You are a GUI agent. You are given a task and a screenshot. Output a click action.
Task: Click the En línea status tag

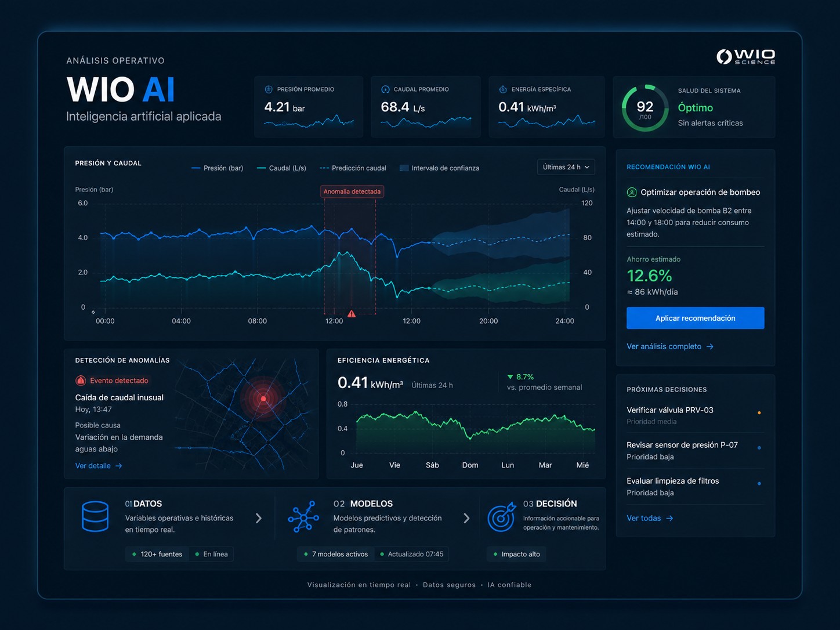[x=211, y=554]
